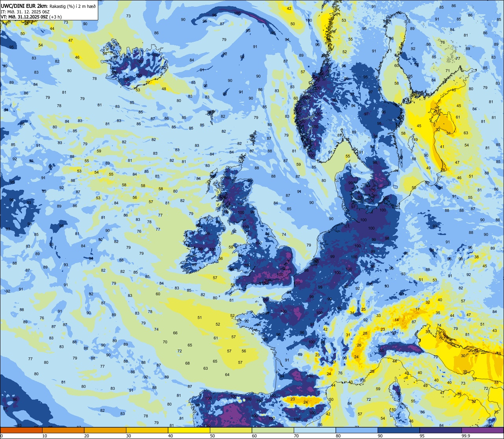Click the map value '41' in the Baltic region
Image resolution: width=504 pixels, height=439 pixels.
pos(442,147)
